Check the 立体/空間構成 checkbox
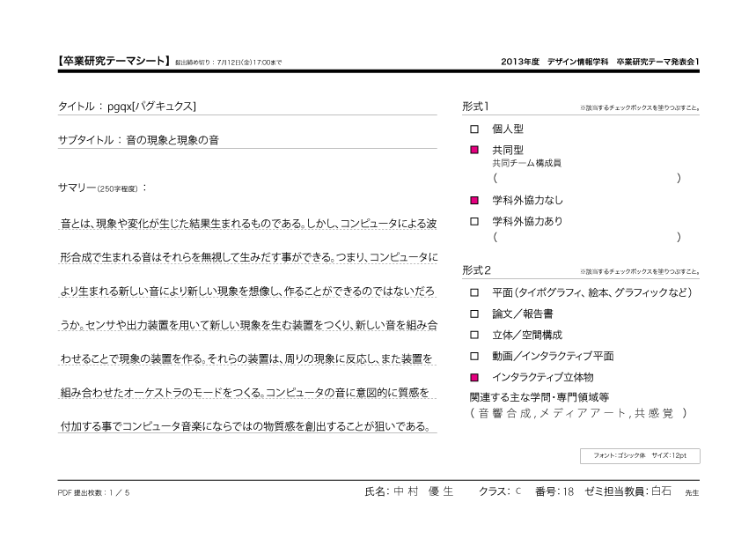The width and height of the screenshot is (756, 539). (474, 335)
